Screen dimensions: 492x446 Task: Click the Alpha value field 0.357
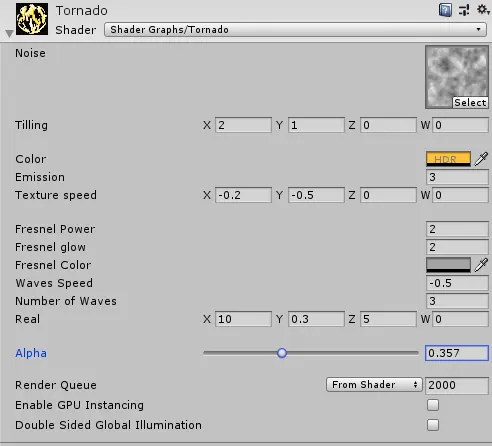[457, 353]
